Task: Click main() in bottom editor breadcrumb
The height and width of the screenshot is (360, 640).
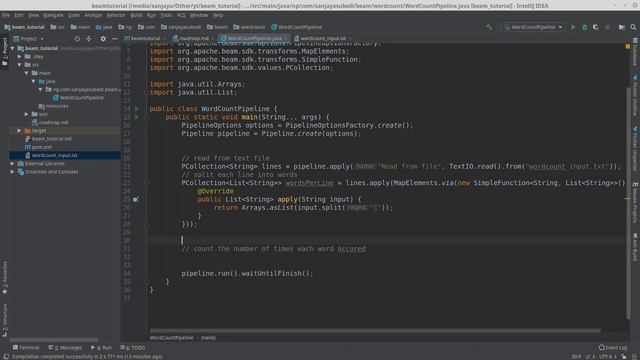Action: pyautogui.click(x=208, y=338)
